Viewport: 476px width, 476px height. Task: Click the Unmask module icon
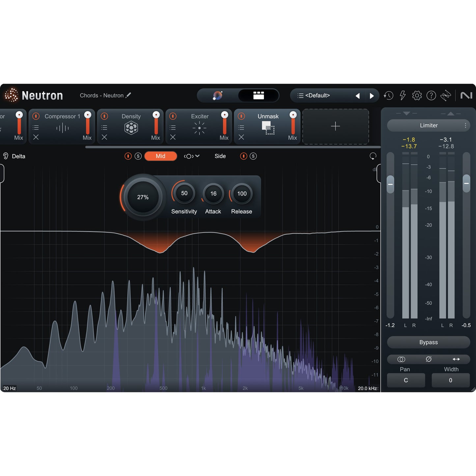[268, 128]
